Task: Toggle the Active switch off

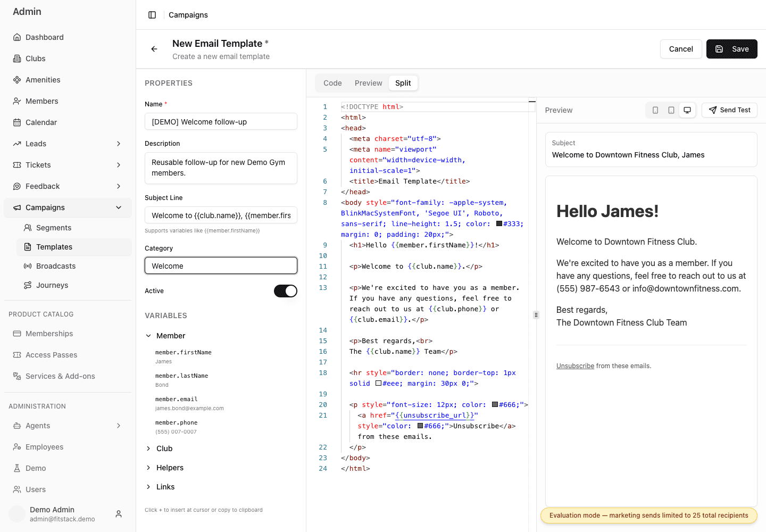Action: 286,291
